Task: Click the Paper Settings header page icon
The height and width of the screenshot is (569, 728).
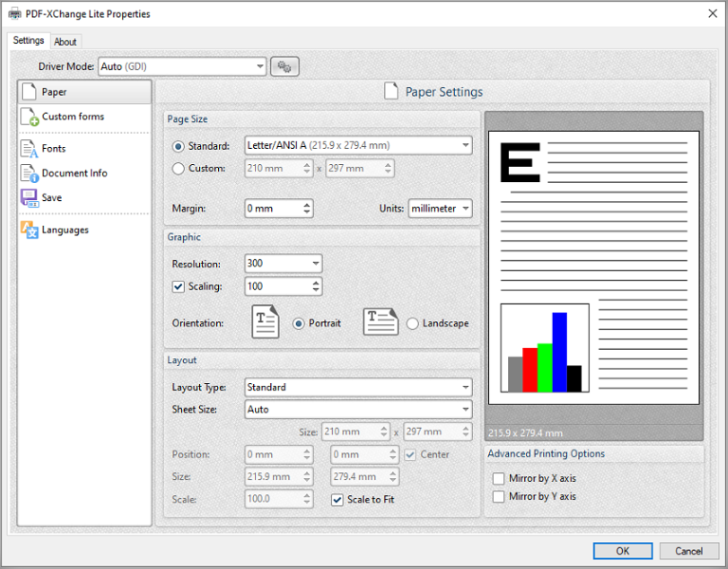Action: pyautogui.click(x=391, y=91)
